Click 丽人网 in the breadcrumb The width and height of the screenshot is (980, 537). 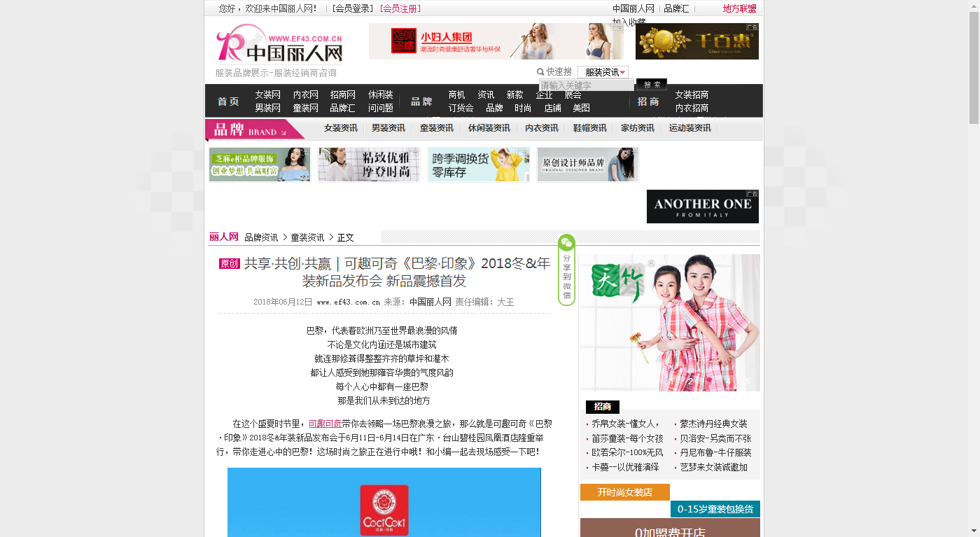point(224,237)
